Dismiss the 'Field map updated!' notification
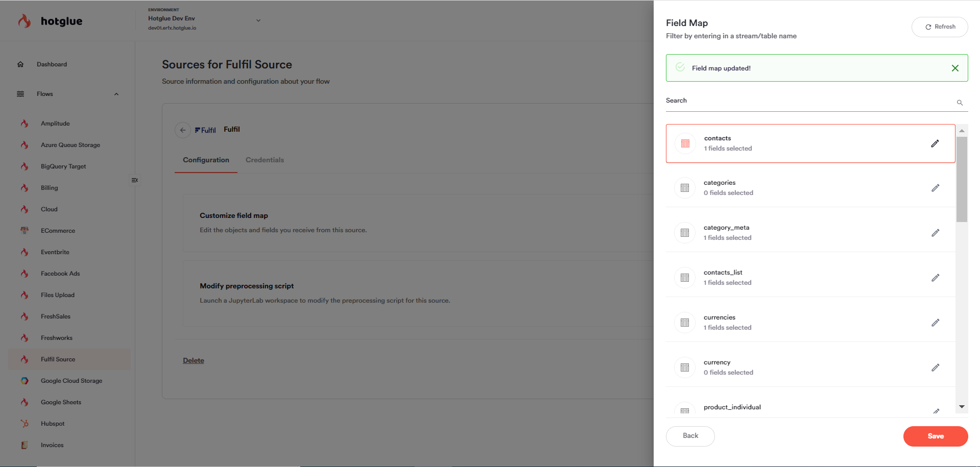980x467 pixels. click(955, 68)
